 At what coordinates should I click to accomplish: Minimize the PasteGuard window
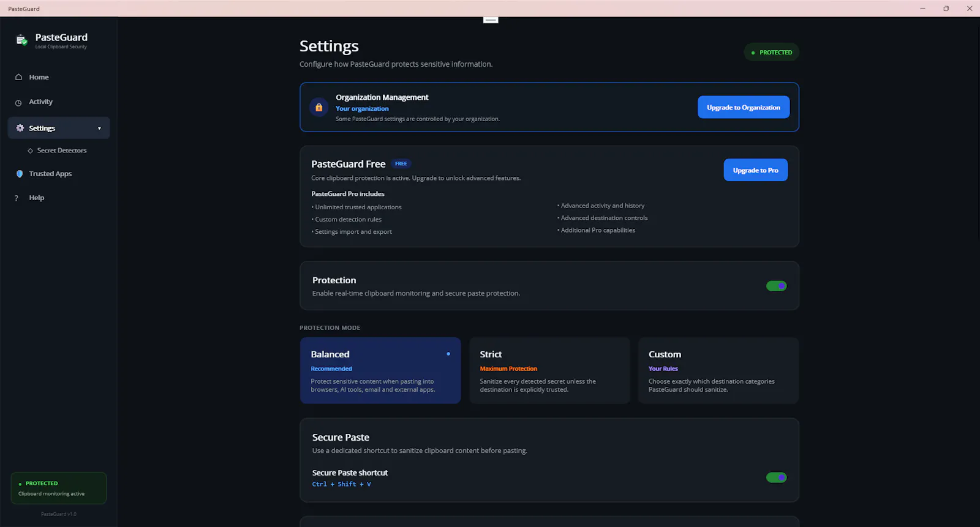tap(922, 9)
